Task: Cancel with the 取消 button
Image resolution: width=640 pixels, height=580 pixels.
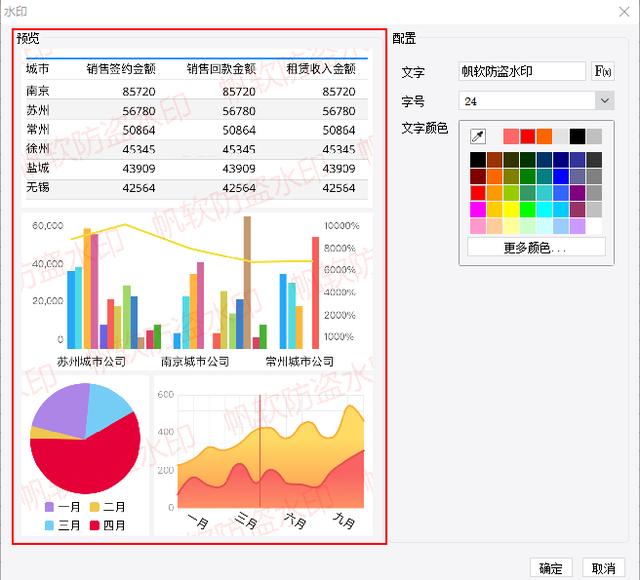Action: (604, 568)
